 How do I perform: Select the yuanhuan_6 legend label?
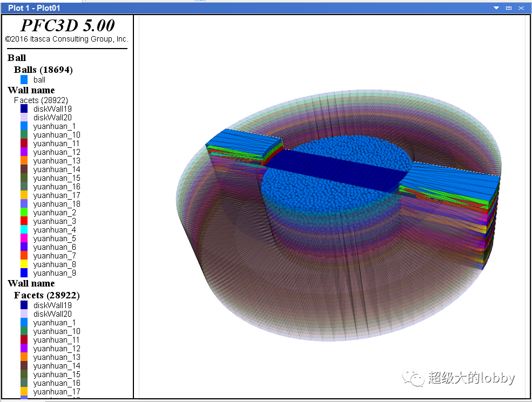pyautogui.click(x=55, y=247)
